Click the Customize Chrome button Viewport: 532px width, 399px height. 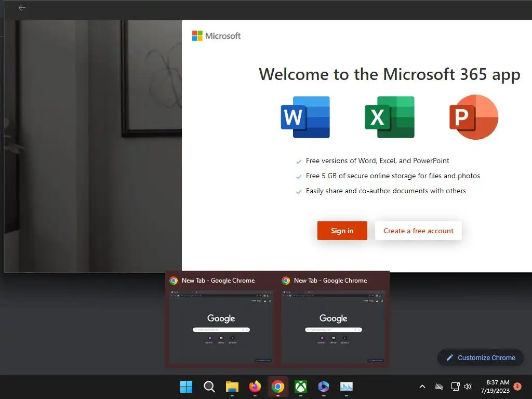coord(481,357)
